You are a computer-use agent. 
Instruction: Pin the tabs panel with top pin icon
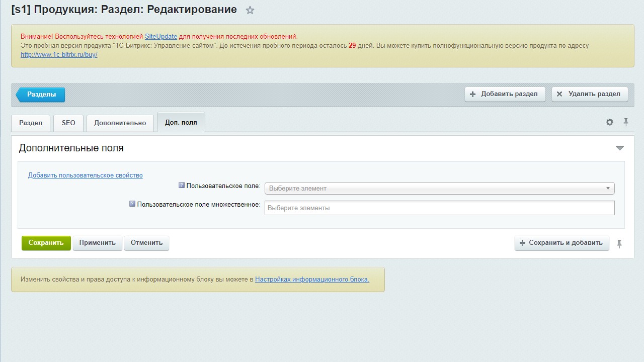(626, 122)
